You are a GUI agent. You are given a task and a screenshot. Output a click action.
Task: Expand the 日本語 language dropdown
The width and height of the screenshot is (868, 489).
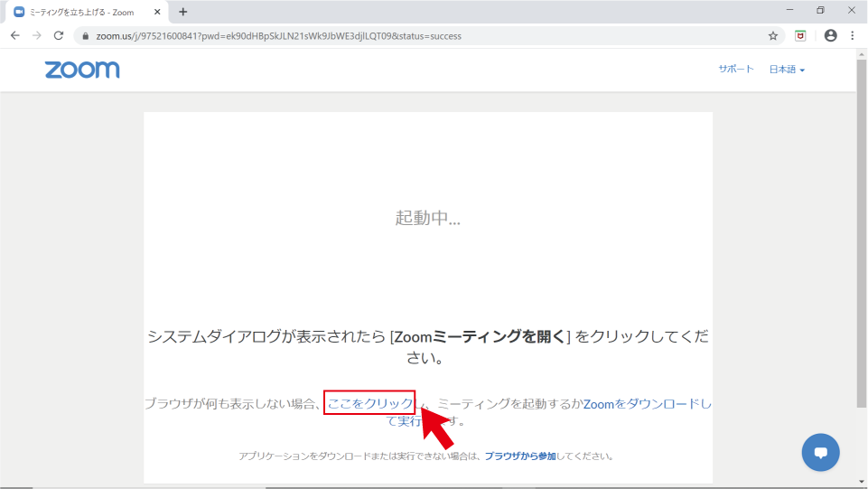pos(787,70)
